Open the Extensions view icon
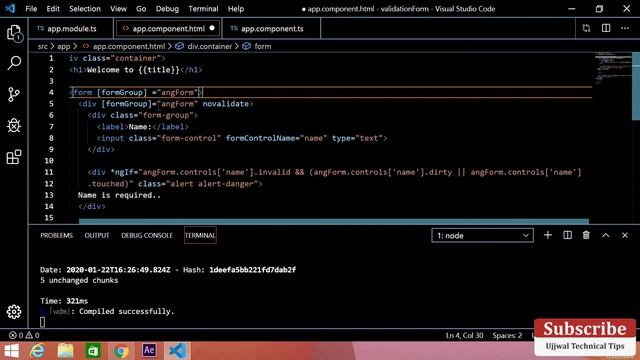This screenshot has height=360, width=640. pyautogui.click(x=14, y=157)
